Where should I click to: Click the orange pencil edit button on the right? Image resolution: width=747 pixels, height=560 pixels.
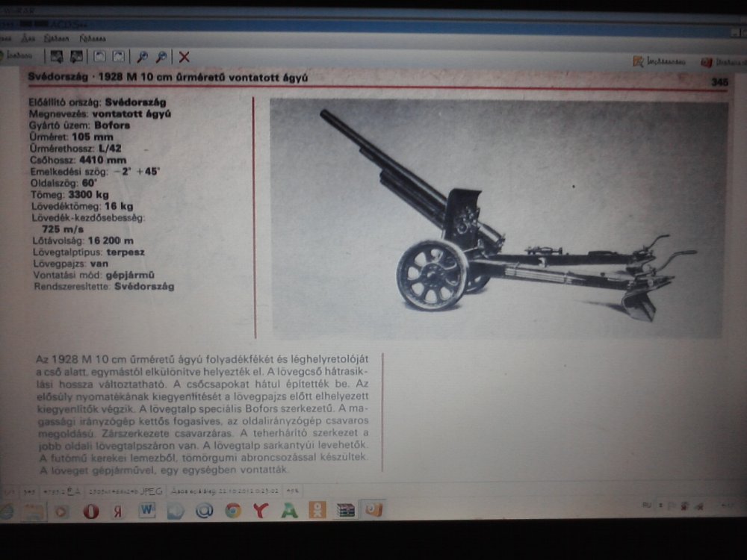point(659,61)
